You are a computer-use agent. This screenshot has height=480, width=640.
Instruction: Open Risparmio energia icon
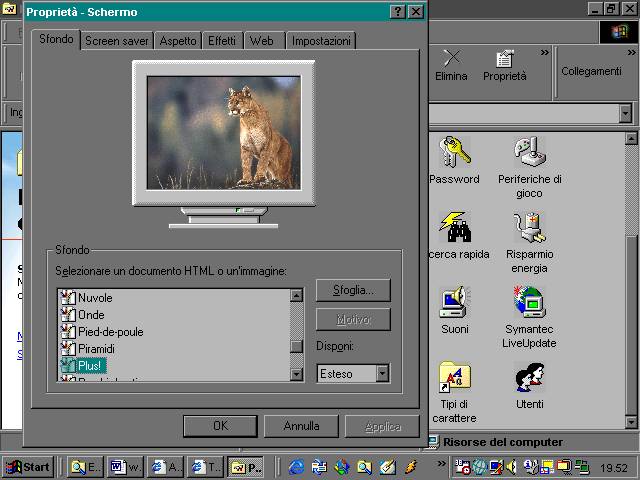click(x=529, y=227)
